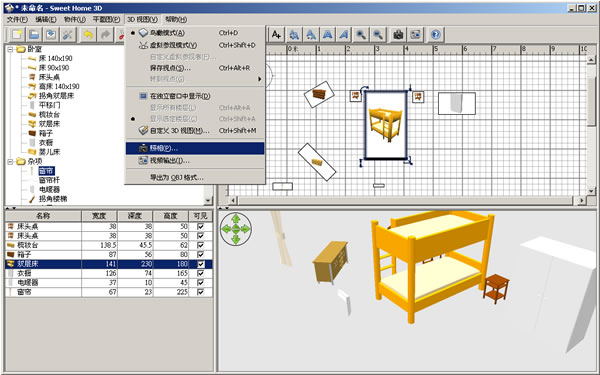This screenshot has height=375, width=600.
Task: Collapse the 杂项 tree folder
Action: (10, 161)
